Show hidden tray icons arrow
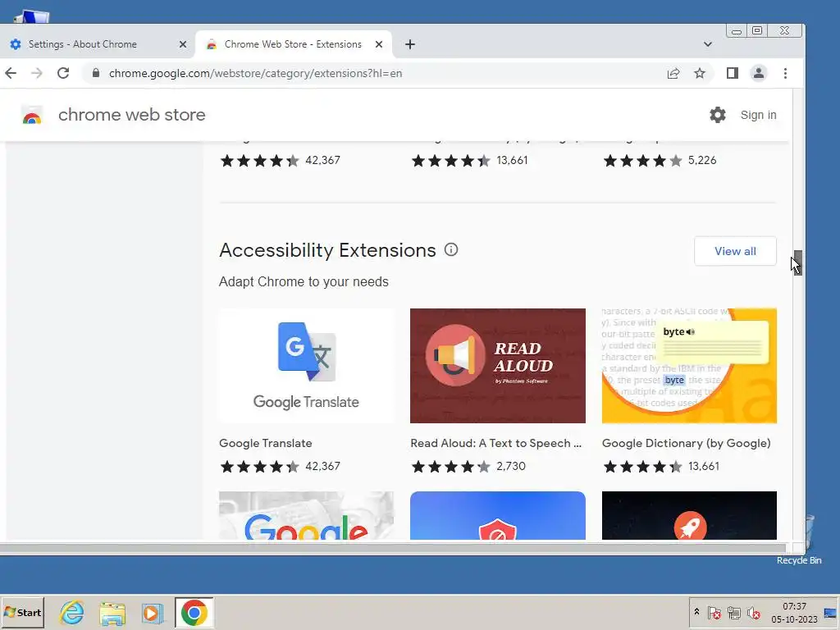 pyautogui.click(x=696, y=612)
